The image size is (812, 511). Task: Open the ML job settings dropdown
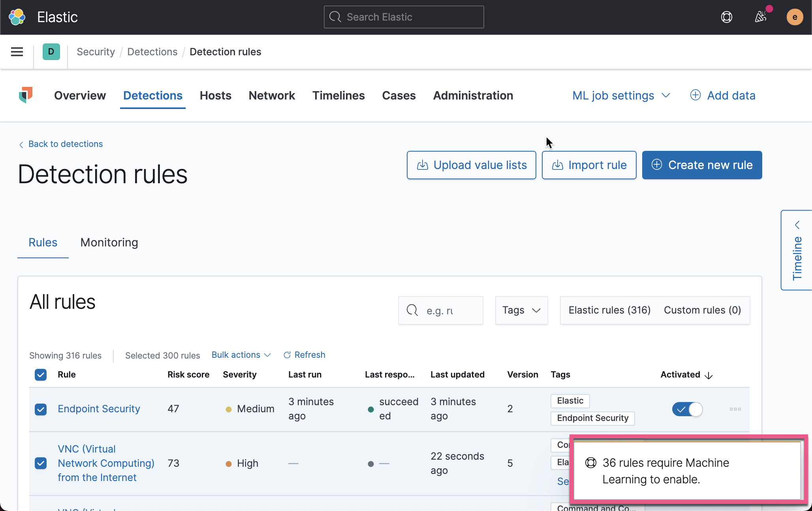621,95
